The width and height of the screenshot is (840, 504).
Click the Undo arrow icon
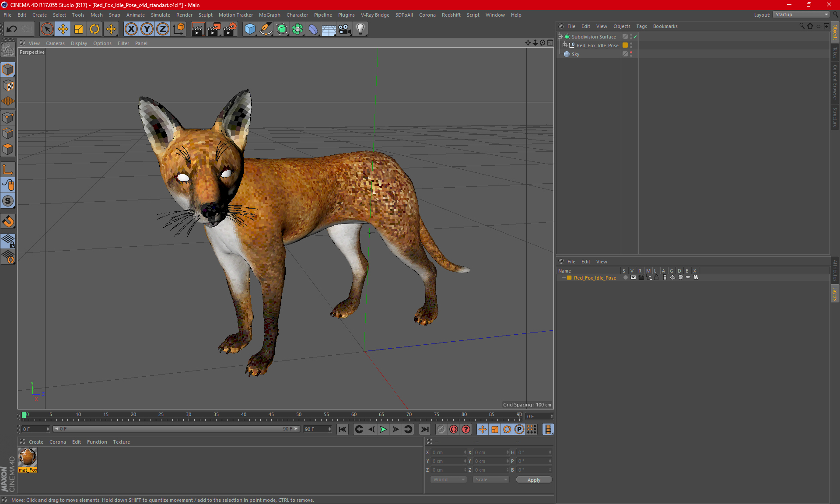12,29
